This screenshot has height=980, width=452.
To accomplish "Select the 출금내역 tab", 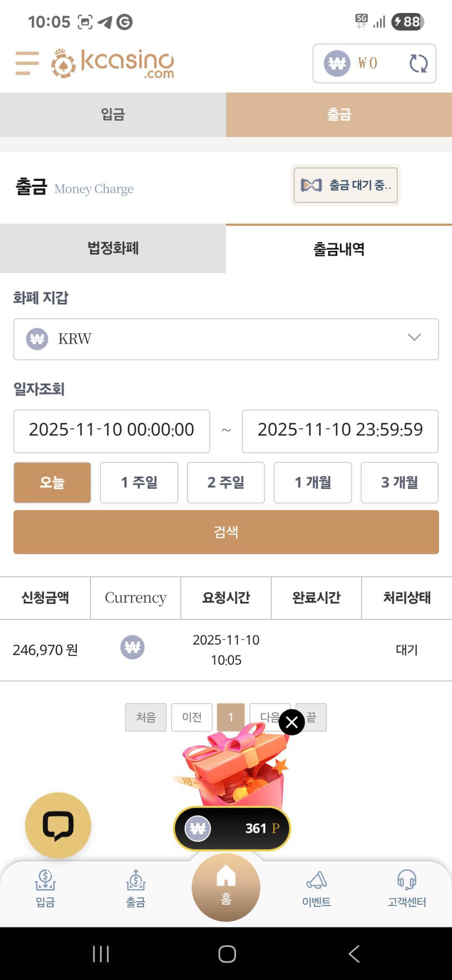I will click(339, 249).
